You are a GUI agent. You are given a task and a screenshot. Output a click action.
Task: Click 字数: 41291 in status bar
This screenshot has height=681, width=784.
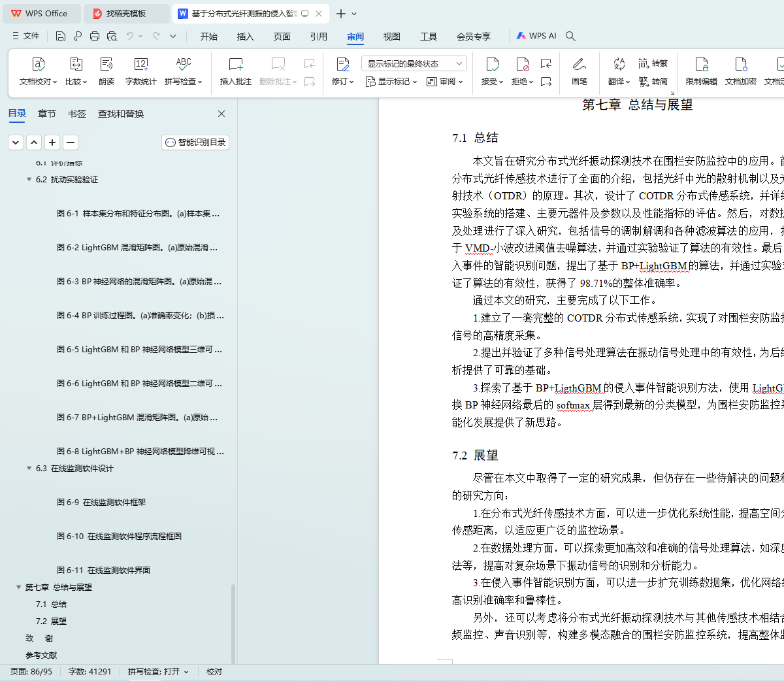90,672
